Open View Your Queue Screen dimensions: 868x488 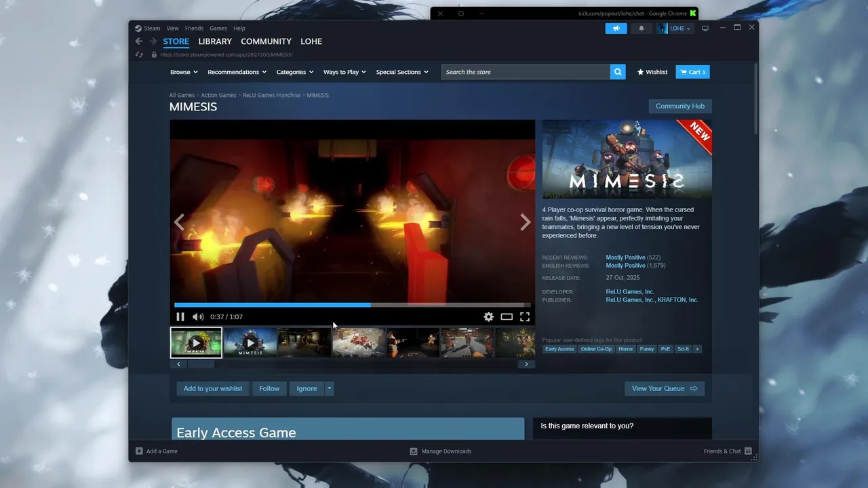[x=665, y=388]
